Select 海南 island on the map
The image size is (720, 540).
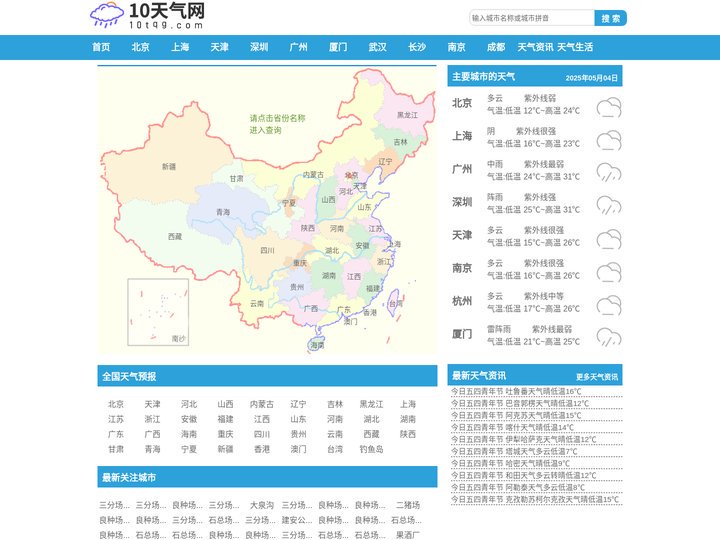click(317, 345)
